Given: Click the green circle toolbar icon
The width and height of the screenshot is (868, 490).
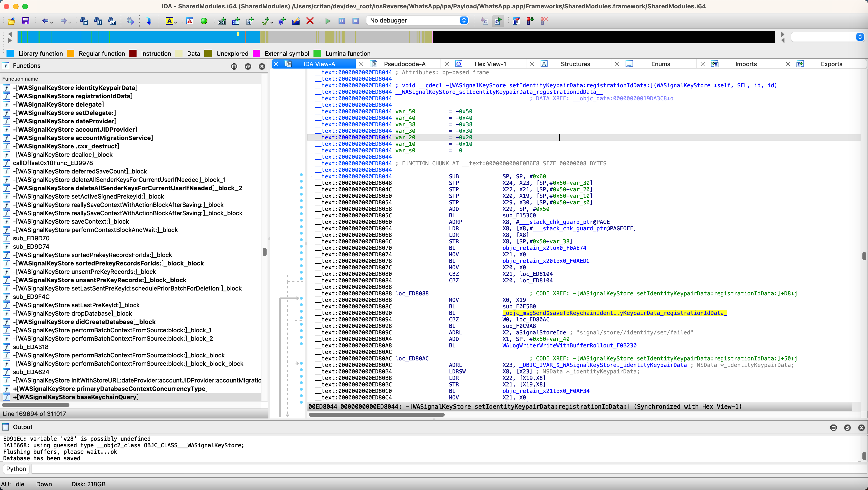Looking at the screenshot, I should [204, 21].
